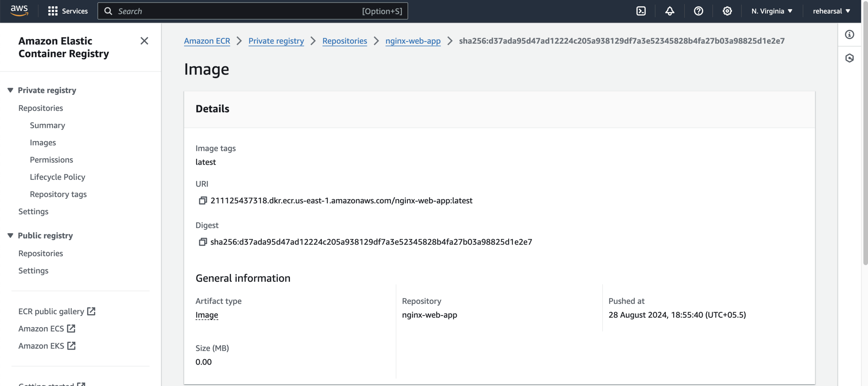This screenshot has width=868, height=386.
Task: Collapse the Private registry section
Action: [x=10, y=90]
